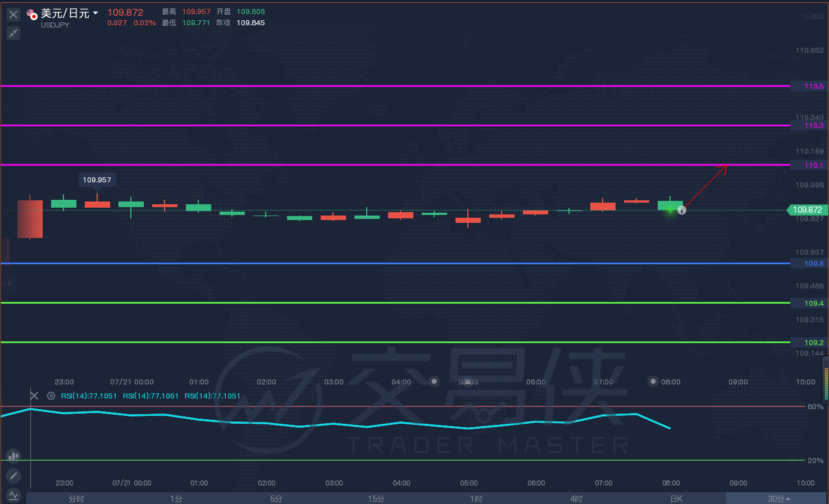This screenshot has width=829, height=504.
Task: Switch to the 日K timeframe tab
Action: click(676, 498)
